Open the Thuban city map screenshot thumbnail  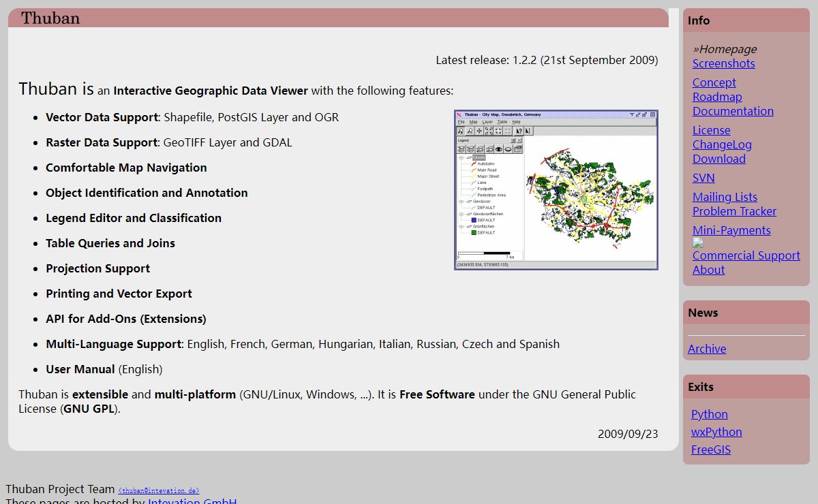coord(556,190)
